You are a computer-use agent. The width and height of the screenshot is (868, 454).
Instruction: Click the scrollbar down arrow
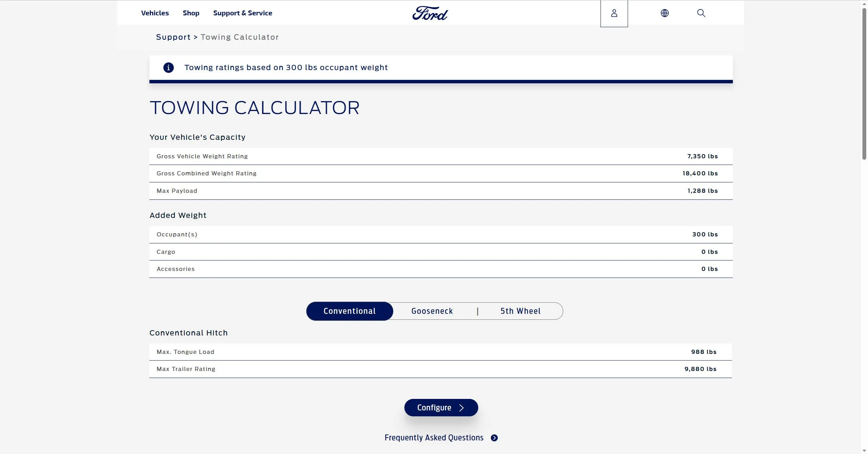864,451
